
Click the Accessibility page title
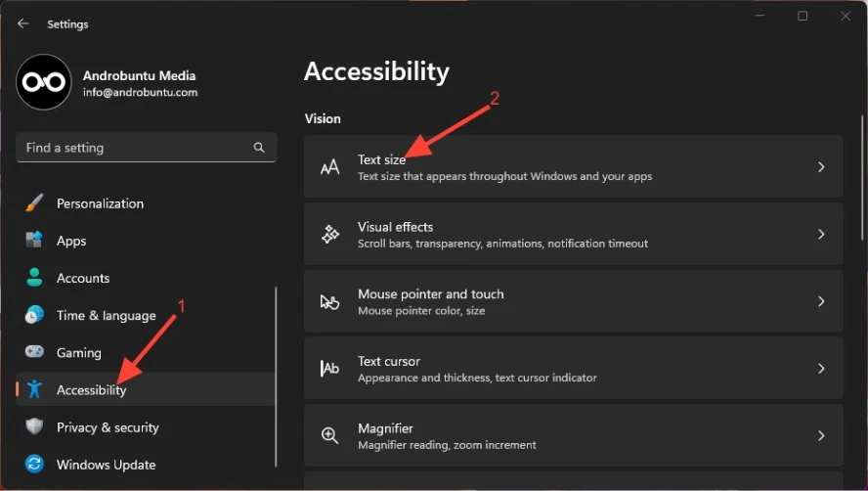[x=376, y=71]
